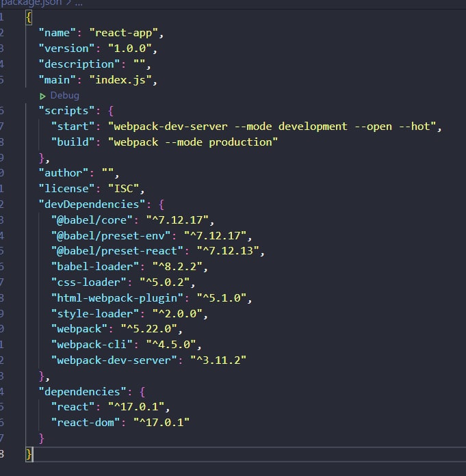The height and width of the screenshot is (476, 466).
Task: Click the "html-webpack-plugin" key
Action: [x=117, y=298]
